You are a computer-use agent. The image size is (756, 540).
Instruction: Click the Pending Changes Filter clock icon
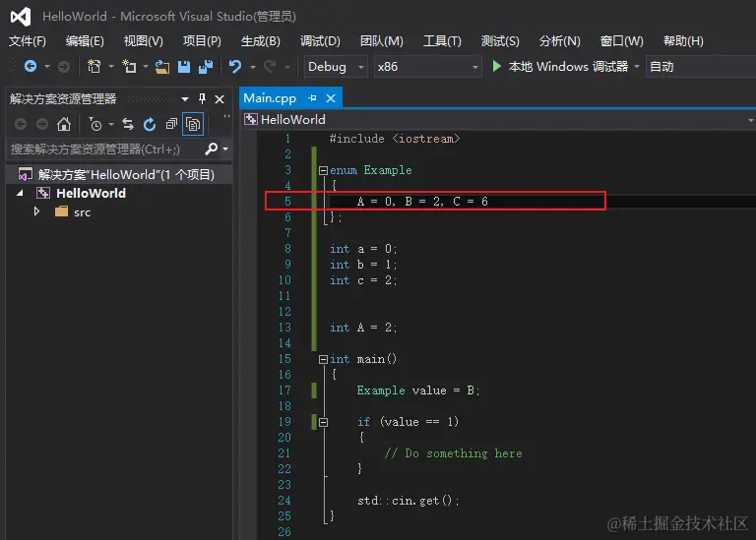(x=94, y=124)
